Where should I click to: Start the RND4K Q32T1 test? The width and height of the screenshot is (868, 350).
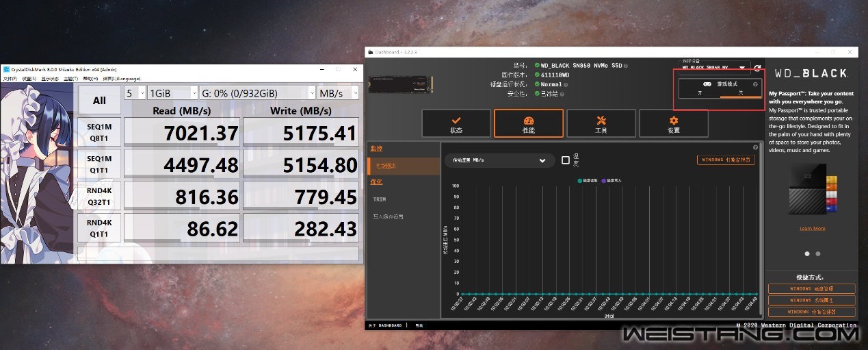(x=99, y=196)
